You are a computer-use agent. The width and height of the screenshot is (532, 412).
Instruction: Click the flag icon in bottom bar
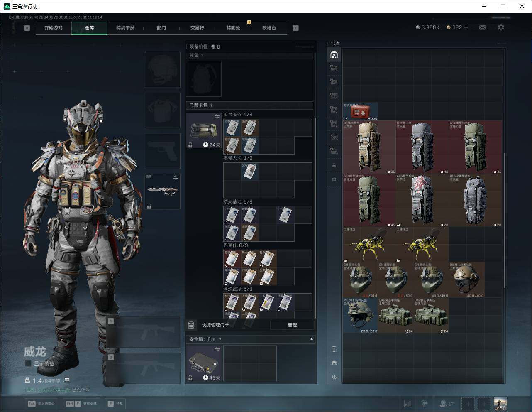point(424,403)
